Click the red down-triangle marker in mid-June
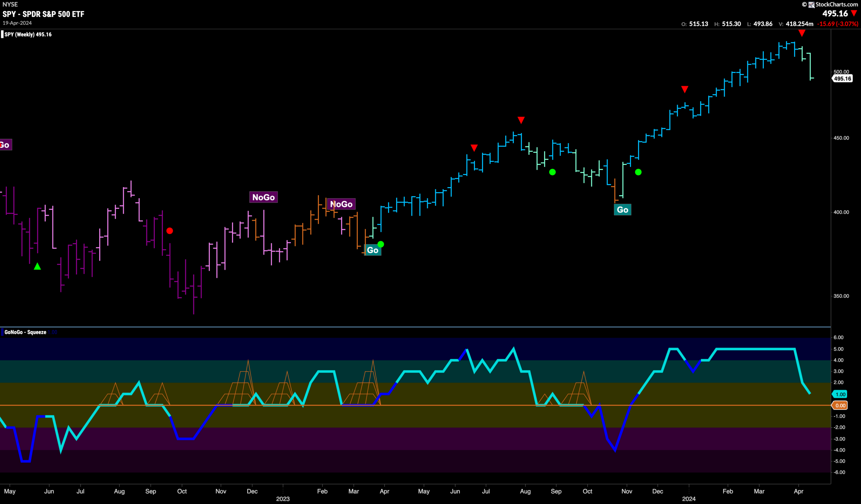The width and height of the screenshot is (861, 504). point(474,148)
